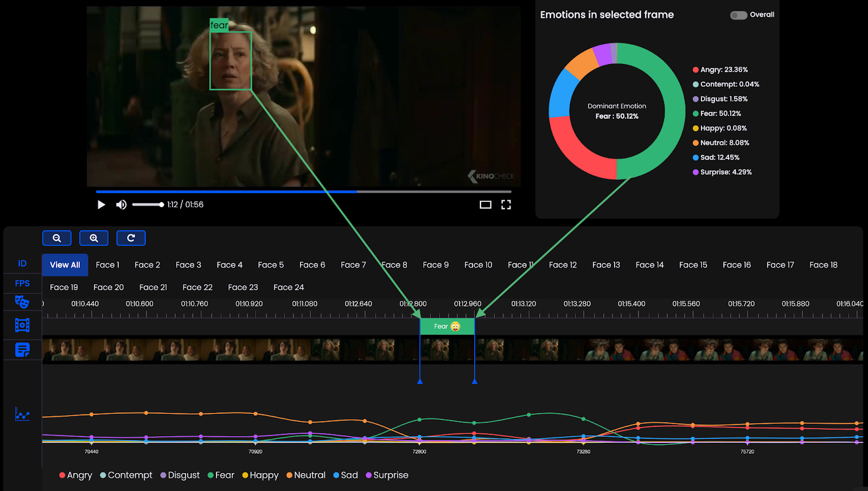Image resolution: width=868 pixels, height=491 pixels.
Task: Click the green Fear donut segment
Action: click(x=675, y=111)
